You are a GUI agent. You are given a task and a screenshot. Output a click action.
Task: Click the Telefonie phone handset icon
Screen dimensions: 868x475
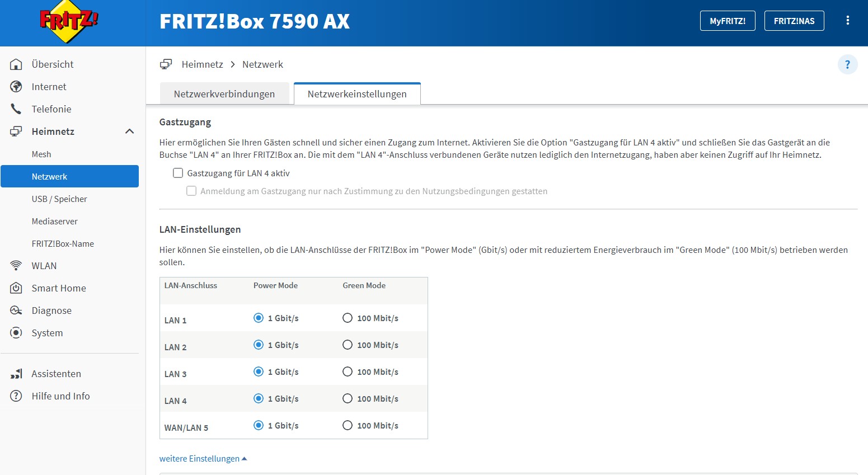coord(16,109)
